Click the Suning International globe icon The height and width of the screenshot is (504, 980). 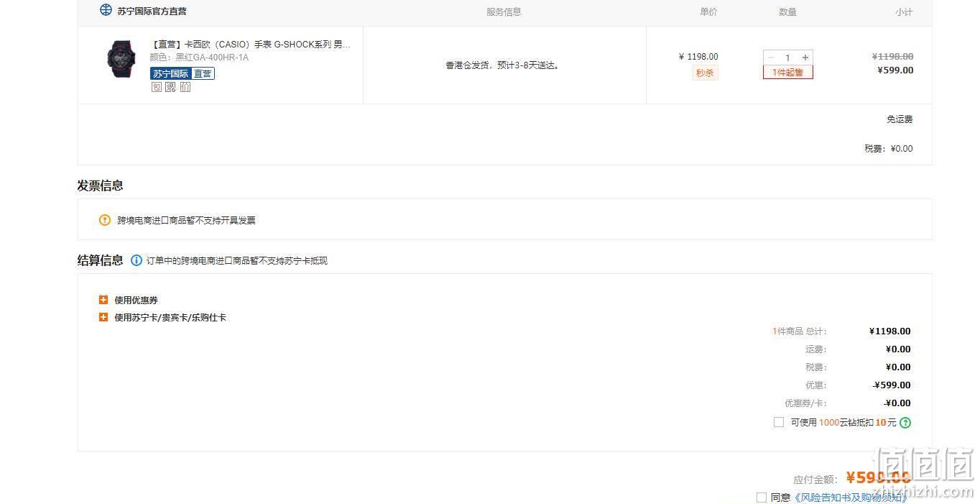pos(106,10)
